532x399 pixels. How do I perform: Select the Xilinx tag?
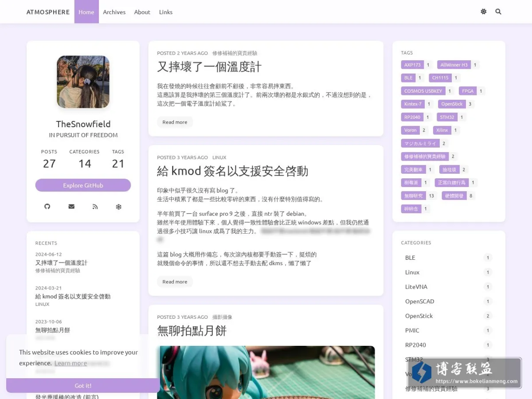point(442,130)
